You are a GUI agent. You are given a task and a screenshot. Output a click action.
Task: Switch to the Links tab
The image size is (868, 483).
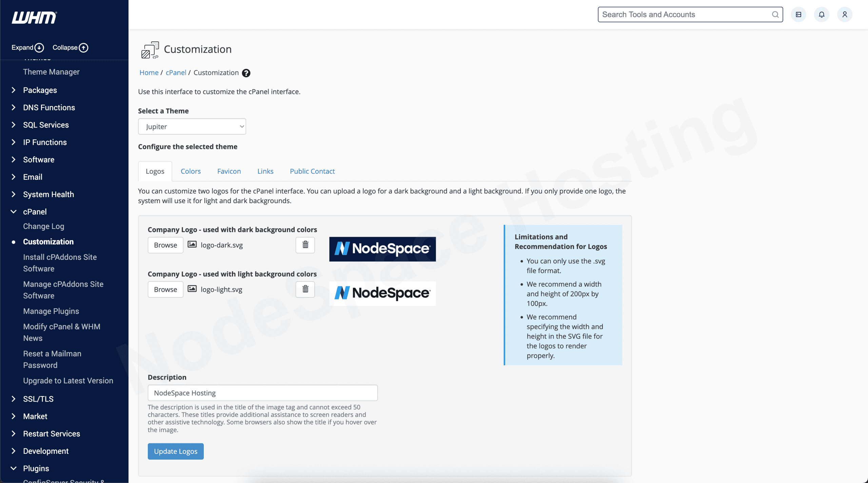click(x=265, y=171)
